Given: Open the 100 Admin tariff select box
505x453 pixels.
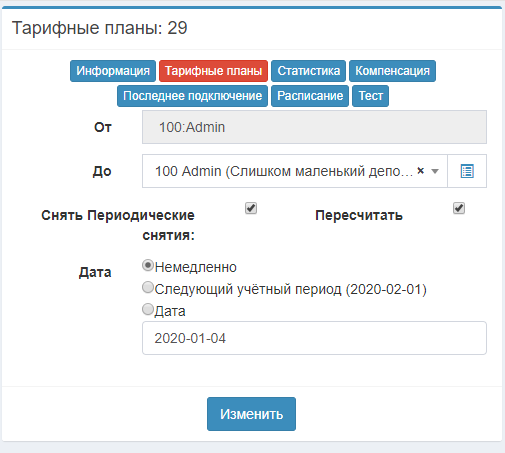Looking at the screenshot, I should (295, 171).
